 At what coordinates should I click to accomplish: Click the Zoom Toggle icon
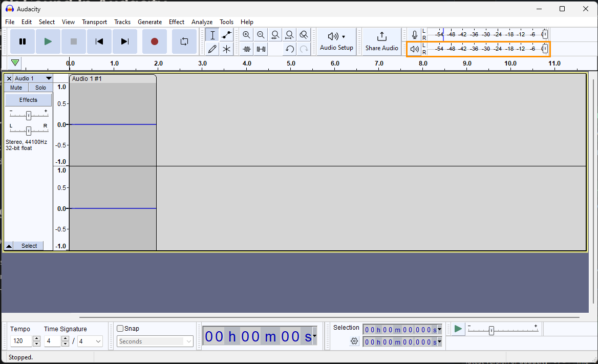[304, 35]
